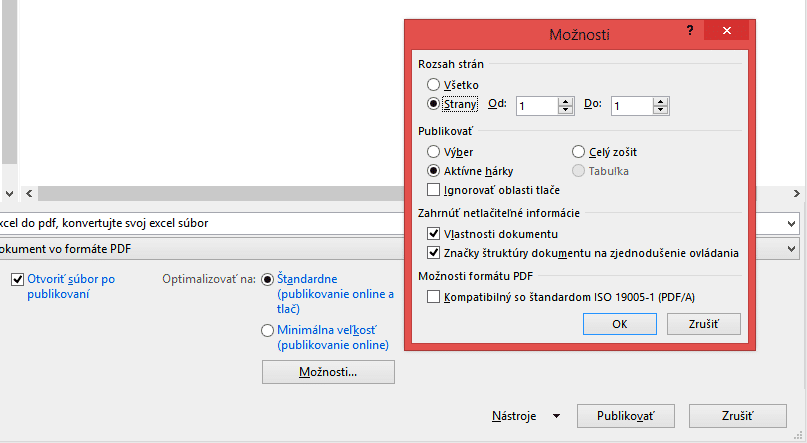Click inside the Od page number field

click(537, 106)
